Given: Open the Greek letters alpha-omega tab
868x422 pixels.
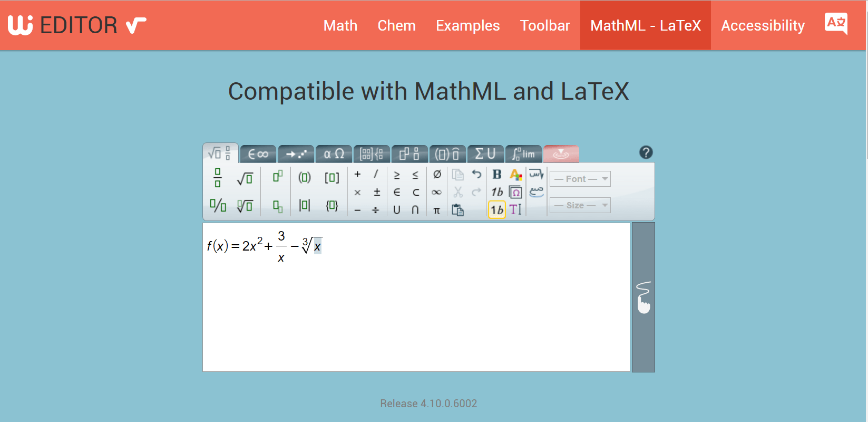Looking at the screenshot, I should [334, 154].
